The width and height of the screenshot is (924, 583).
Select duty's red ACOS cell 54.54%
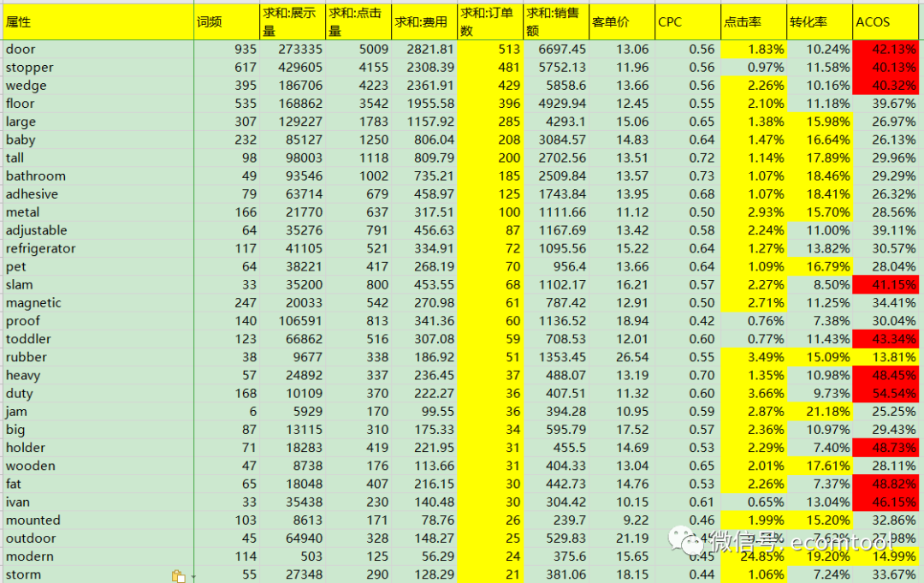coord(885,394)
